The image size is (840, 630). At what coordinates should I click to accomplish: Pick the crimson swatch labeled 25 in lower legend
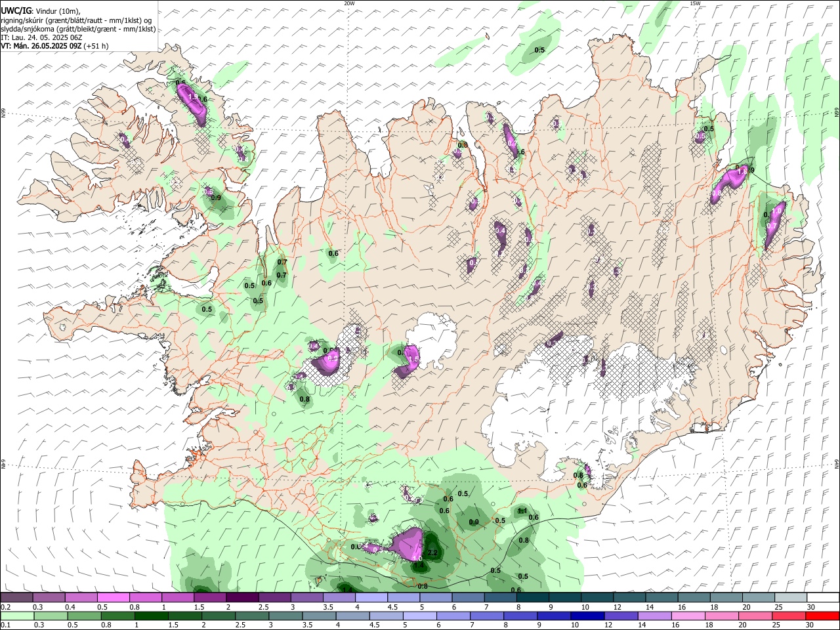(x=789, y=616)
